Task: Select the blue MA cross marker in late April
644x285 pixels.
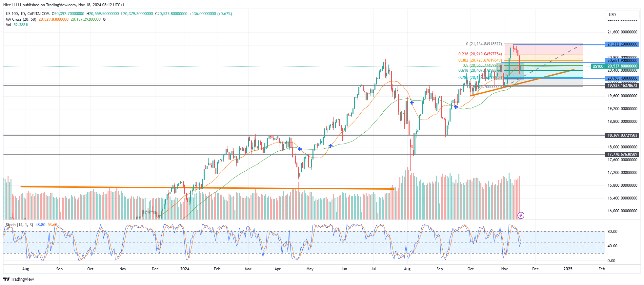Action: click(x=300, y=149)
